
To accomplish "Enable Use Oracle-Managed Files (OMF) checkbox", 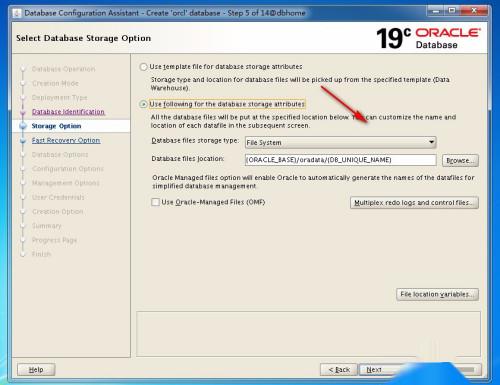I will click(x=155, y=202).
